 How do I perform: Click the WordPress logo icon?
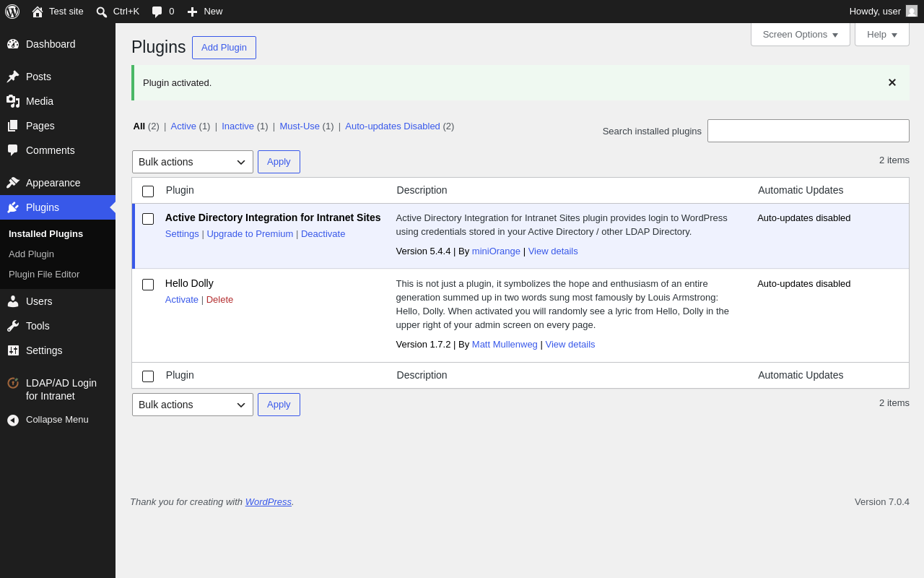click(12, 12)
